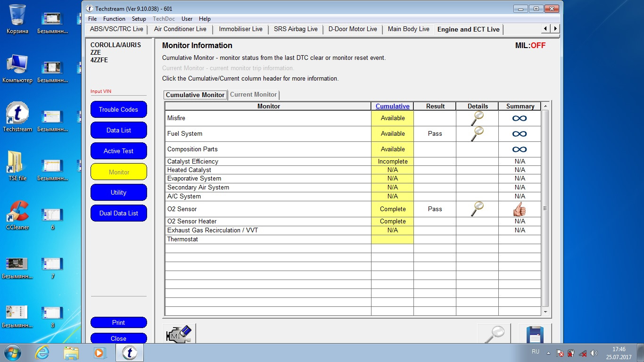The image size is (644, 362).
Task: Select the desktop file named 8
Action: pos(52,317)
